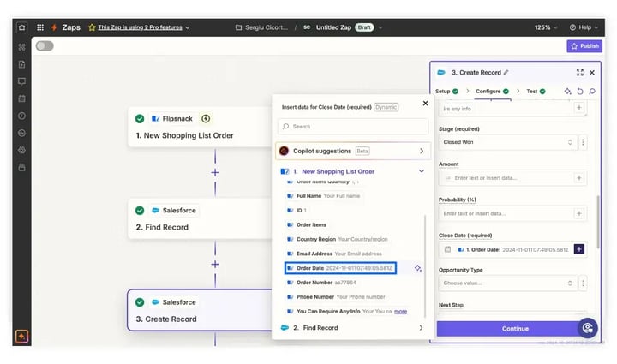617x364 pixels.
Task: Click the Publish button
Action: point(584,46)
